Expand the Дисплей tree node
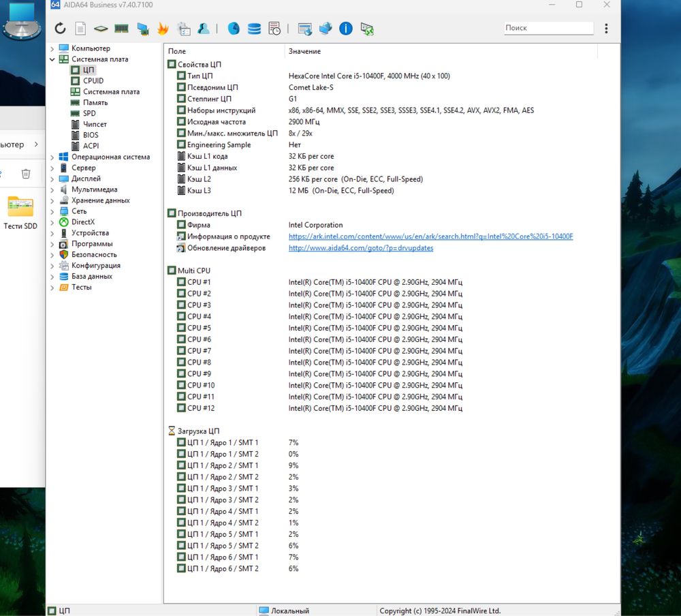This screenshot has width=681, height=616. click(x=52, y=179)
